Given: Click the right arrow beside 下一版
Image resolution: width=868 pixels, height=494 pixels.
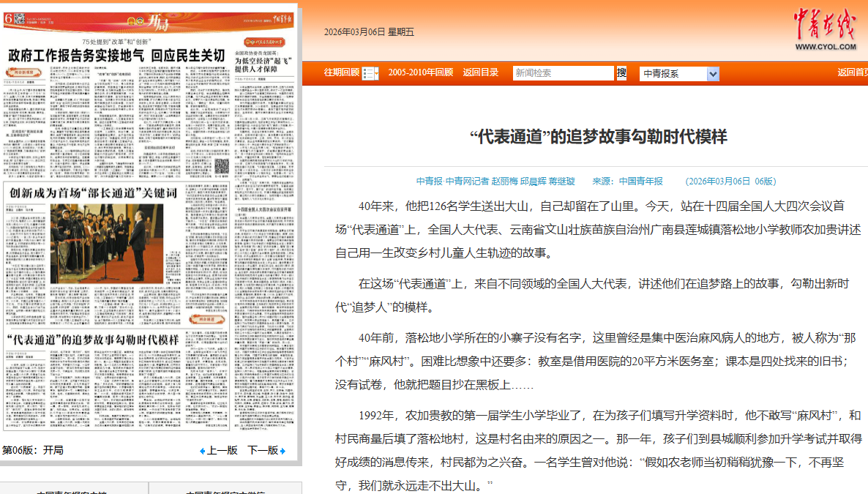Looking at the screenshot, I should (283, 451).
